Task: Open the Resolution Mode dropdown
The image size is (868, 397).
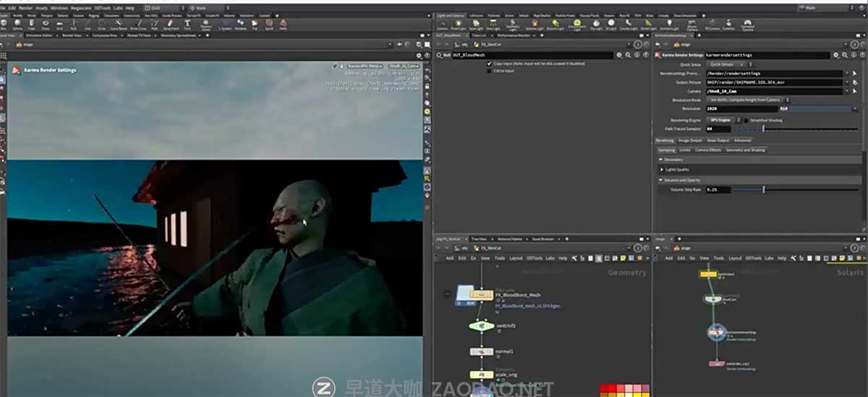Action: tap(747, 100)
